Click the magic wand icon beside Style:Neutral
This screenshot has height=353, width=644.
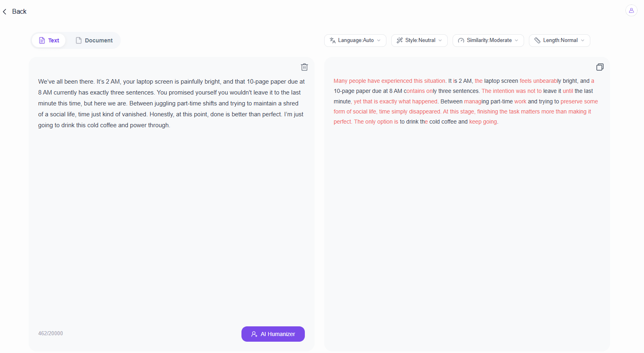coord(400,40)
